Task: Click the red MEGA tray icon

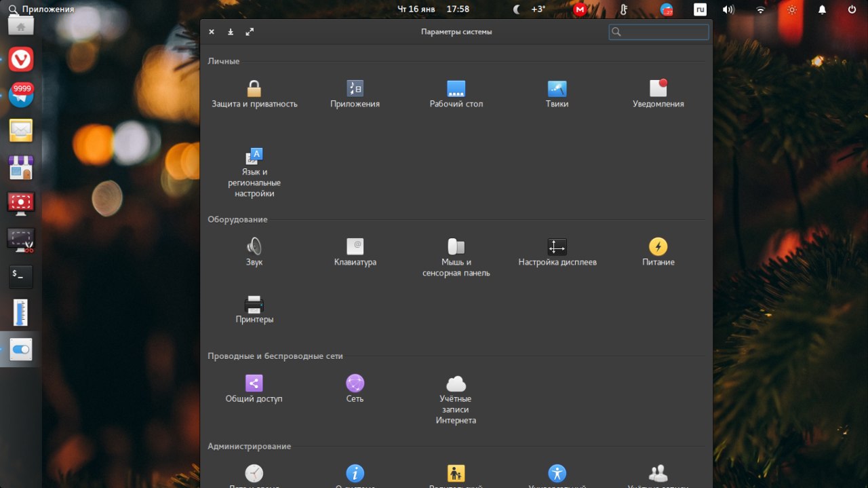Action: 580,10
